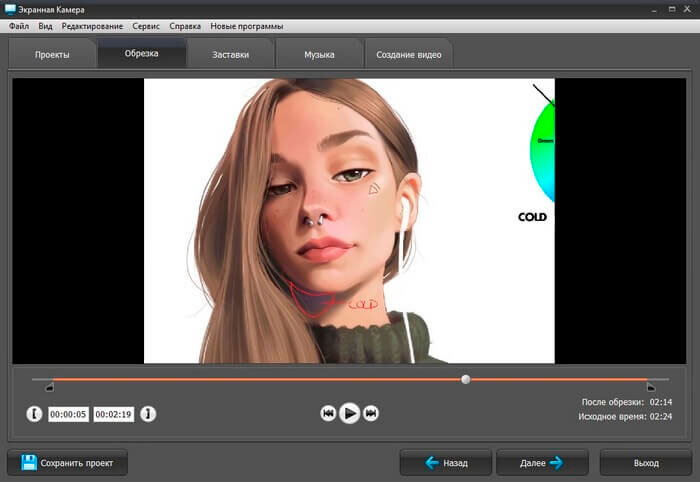This screenshot has height=482, width=700.
Task: Click the Экранная Камера app icon in title bar
Action: pyautogui.click(x=10, y=9)
